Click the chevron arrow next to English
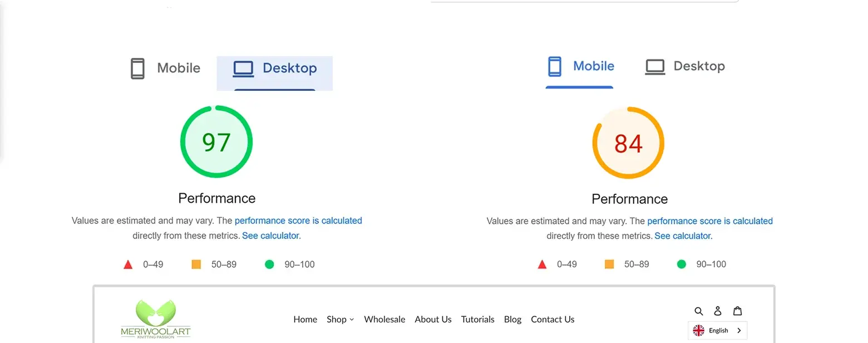Viewport: 868px width, 343px height. [x=739, y=330]
